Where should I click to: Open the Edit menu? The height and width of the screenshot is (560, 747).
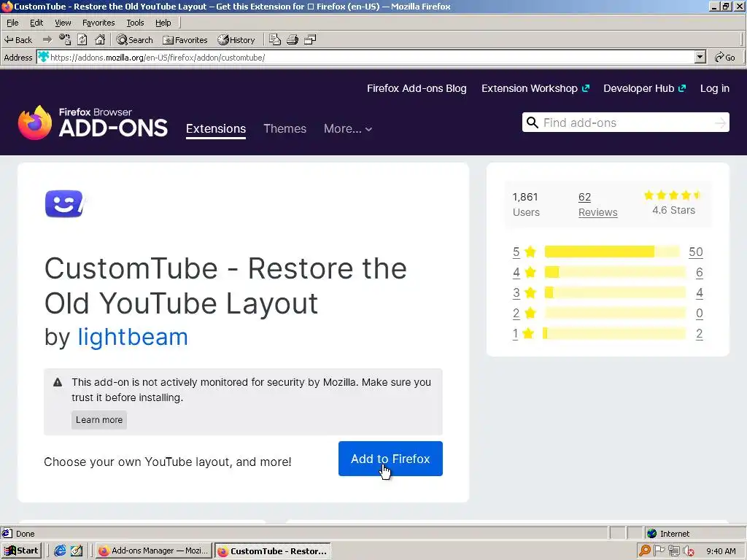(36, 23)
